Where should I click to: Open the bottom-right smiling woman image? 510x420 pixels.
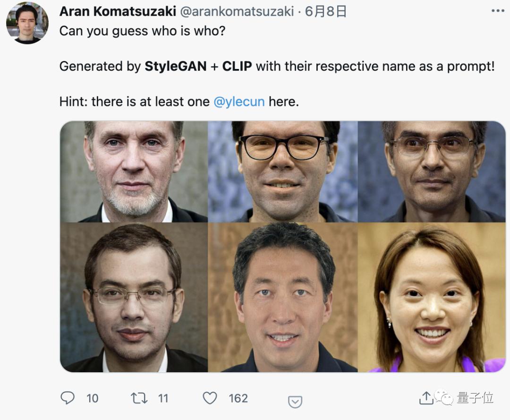(432, 297)
